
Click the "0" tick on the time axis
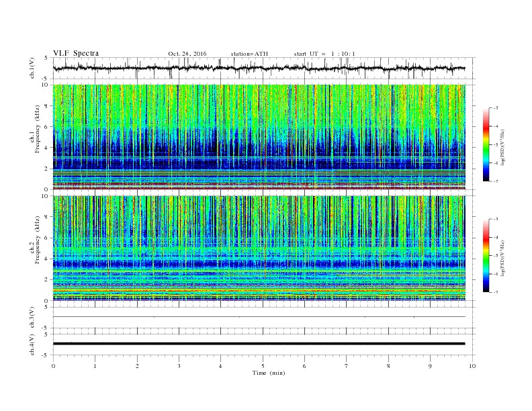click(x=53, y=366)
